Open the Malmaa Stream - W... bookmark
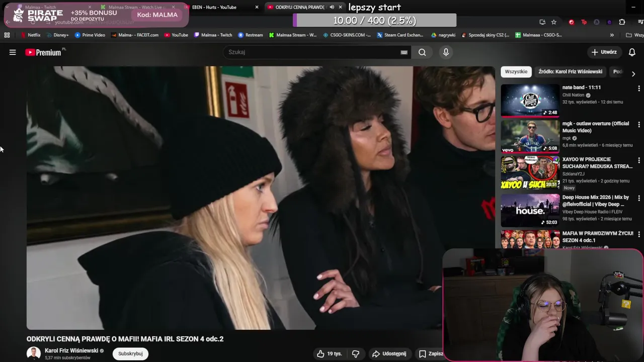 (x=293, y=35)
